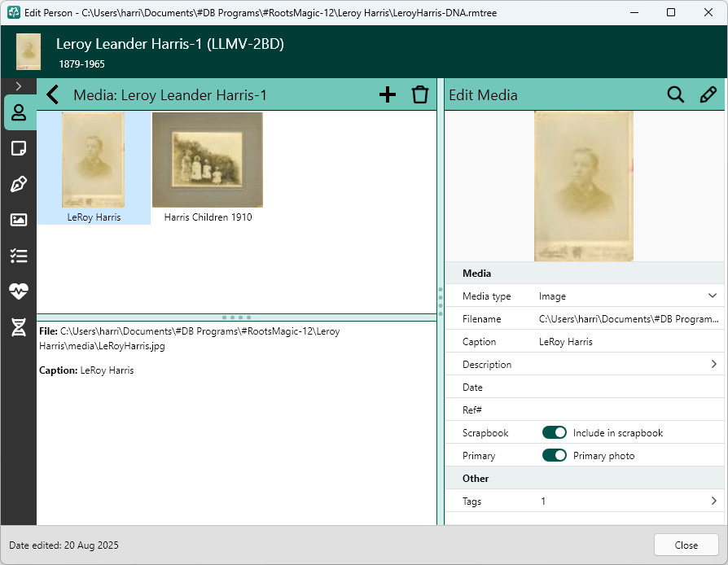Click the Filename field value
The image size is (728, 565).
click(x=629, y=319)
